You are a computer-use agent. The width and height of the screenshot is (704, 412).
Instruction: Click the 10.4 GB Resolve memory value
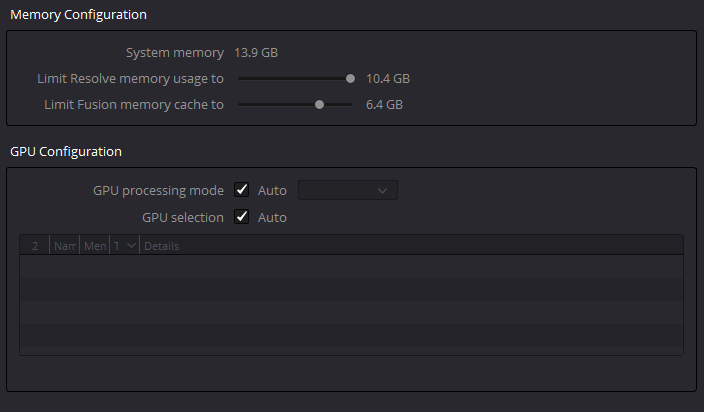[x=387, y=78]
